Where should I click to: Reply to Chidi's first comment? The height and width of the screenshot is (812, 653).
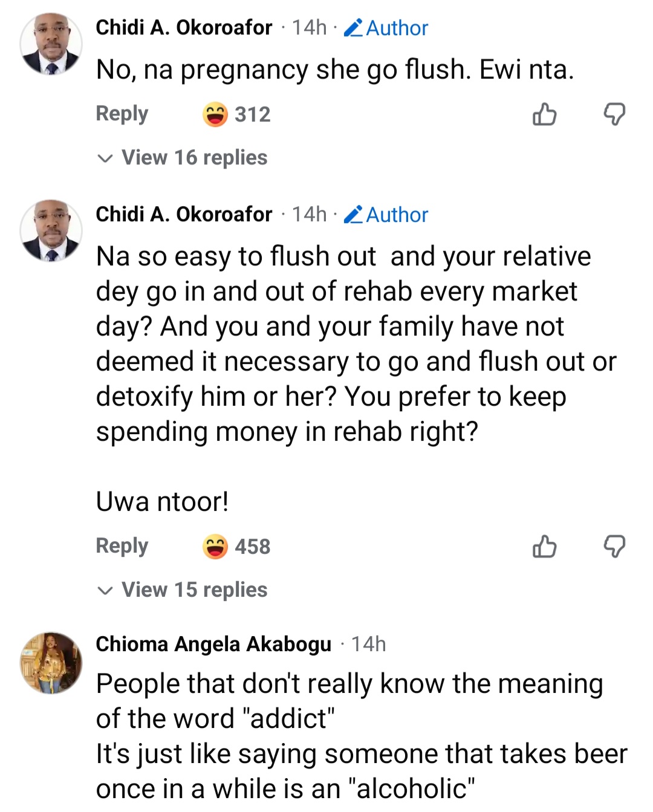point(122,114)
